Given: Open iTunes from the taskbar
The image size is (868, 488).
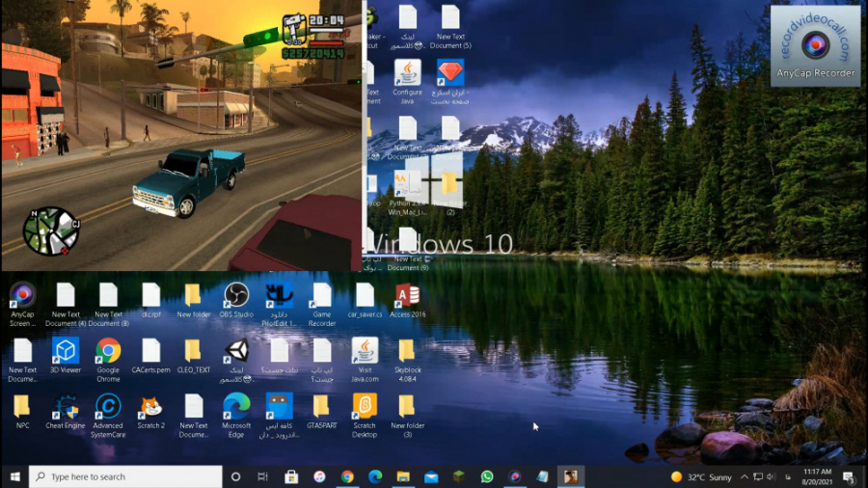Looking at the screenshot, I should coord(319,476).
